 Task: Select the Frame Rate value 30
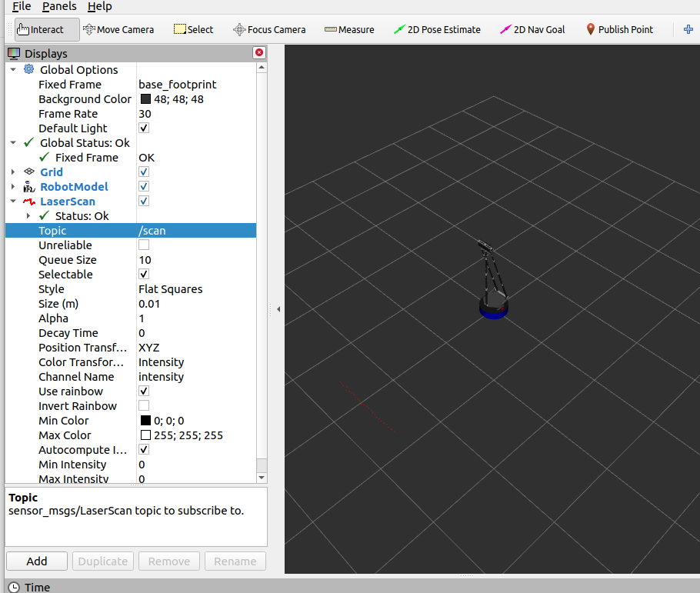(196, 114)
